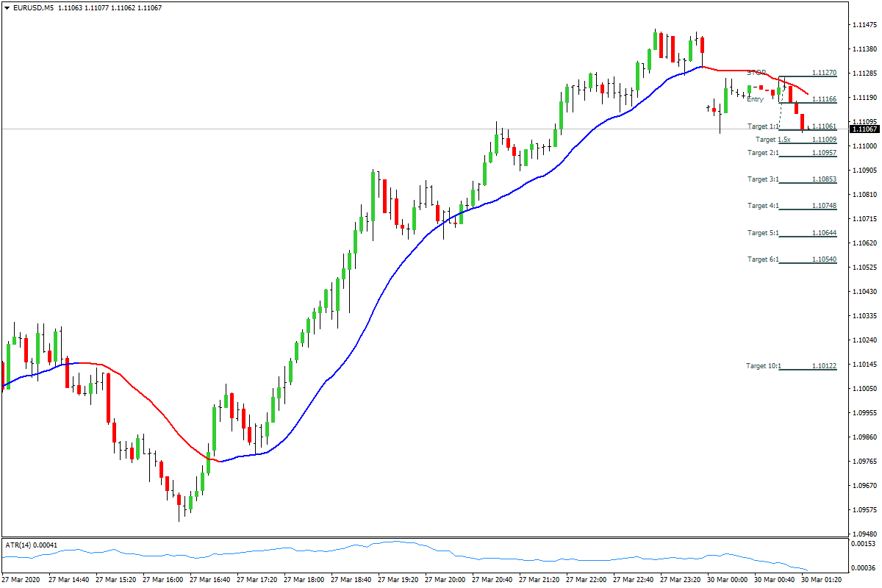The width and height of the screenshot is (882, 588).
Task: Click the 1.10810 price scale label
Action: pos(864,195)
